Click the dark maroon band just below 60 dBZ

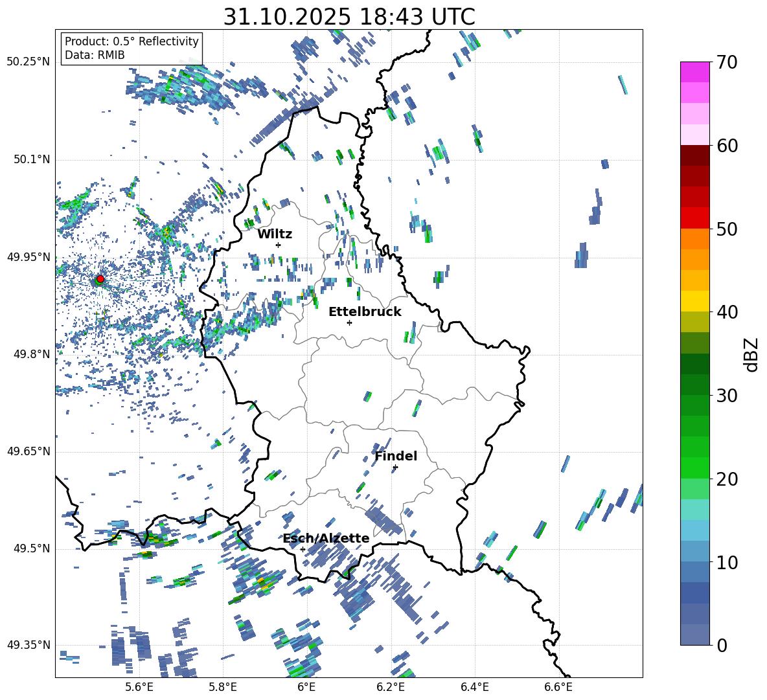click(x=695, y=155)
